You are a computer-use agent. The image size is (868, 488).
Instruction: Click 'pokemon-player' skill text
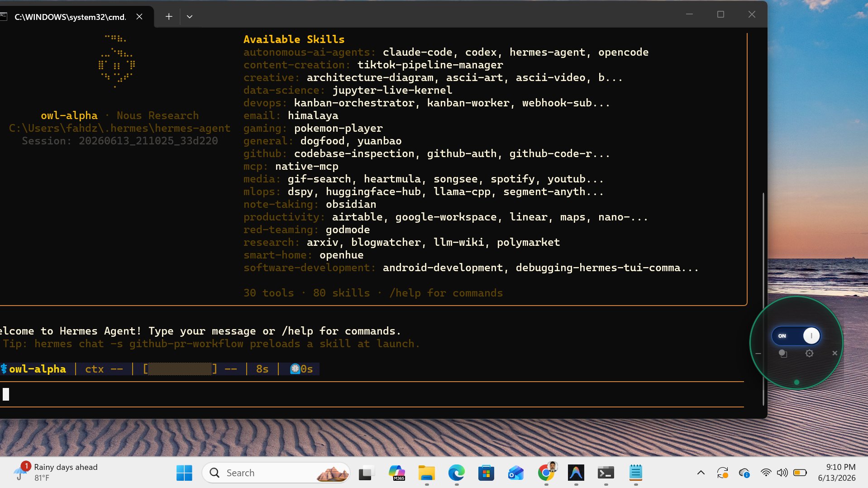pyautogui.click(x=338, y=128)
